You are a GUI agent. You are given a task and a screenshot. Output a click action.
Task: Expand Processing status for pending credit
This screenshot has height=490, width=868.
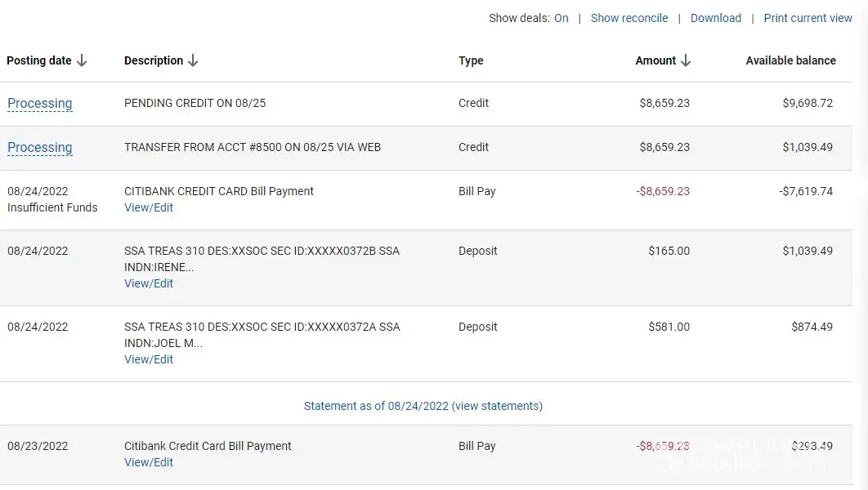coord(40,104)
